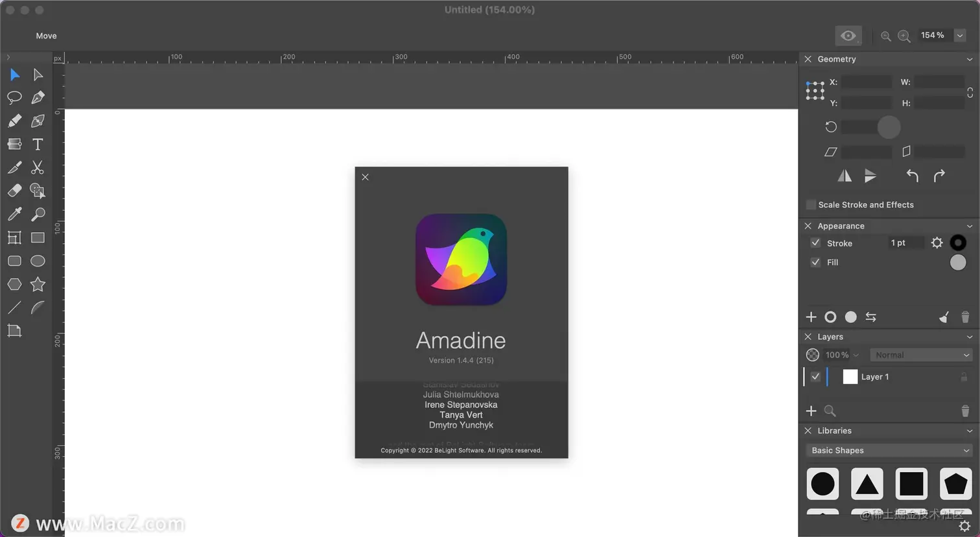Close the Layers panel
Image resolution: width=980 pixels, height=537 pixels.
[x=808, y=337]
